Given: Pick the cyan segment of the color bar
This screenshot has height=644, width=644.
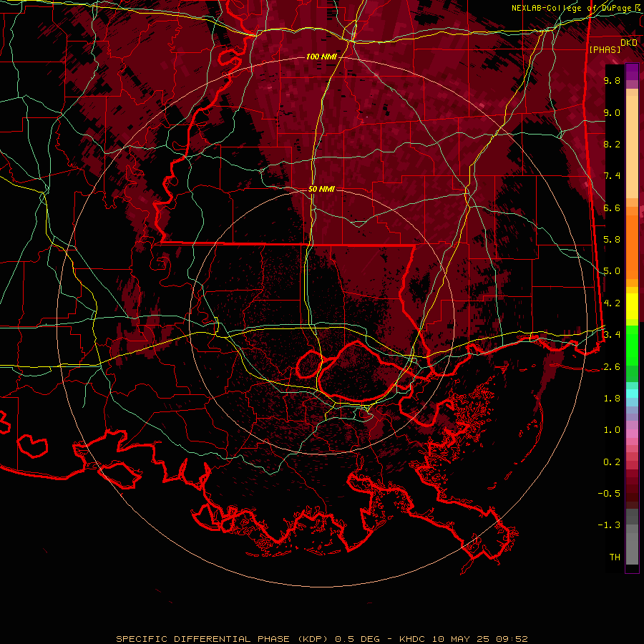Looking at the screenshot, I should pyautogui.click(x=632, y=394).
